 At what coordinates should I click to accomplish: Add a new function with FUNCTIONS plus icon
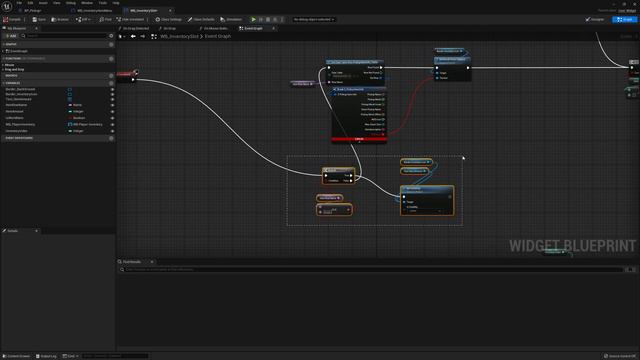[x=111, y=59]
